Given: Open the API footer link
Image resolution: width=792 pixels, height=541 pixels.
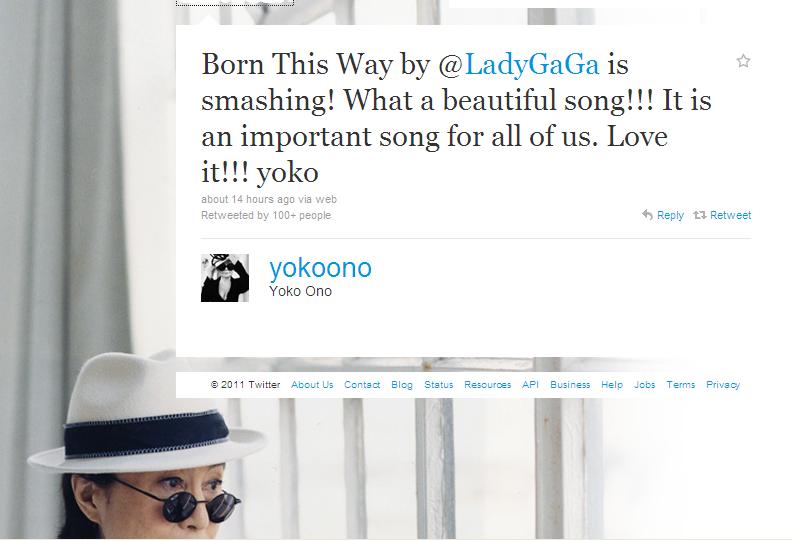Looking at the screenshot, I should point(530,384).
